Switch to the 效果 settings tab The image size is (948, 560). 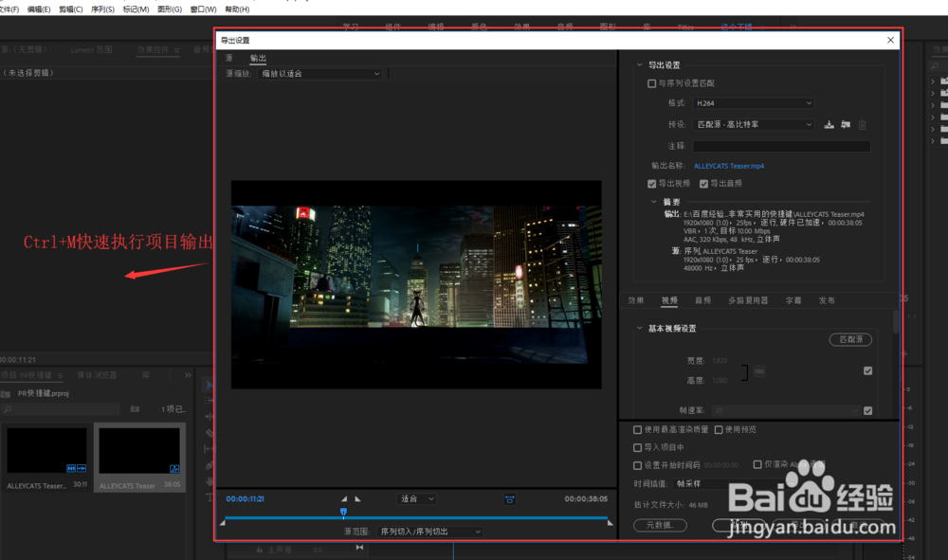[636, 300]
